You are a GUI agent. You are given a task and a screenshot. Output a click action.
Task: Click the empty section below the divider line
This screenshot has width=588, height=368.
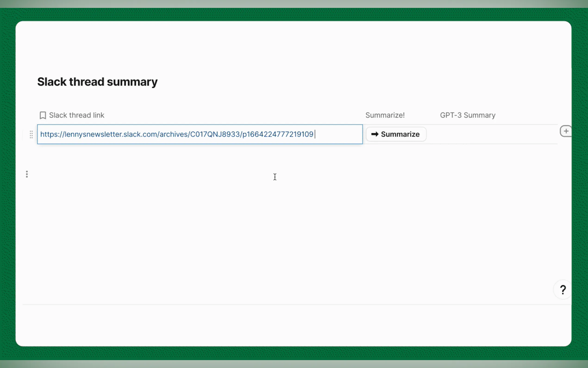[292, 325]
